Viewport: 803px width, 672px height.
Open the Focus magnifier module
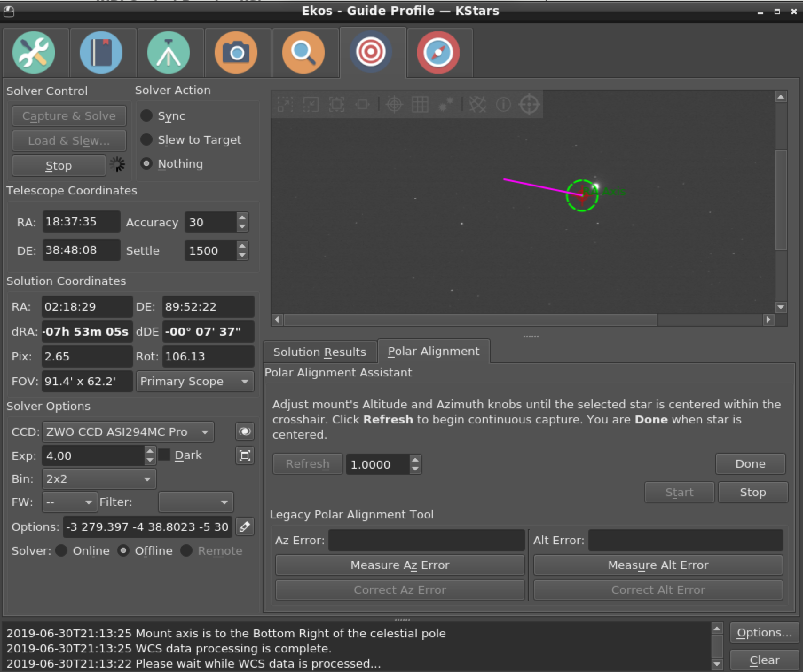tap(303, 52)
